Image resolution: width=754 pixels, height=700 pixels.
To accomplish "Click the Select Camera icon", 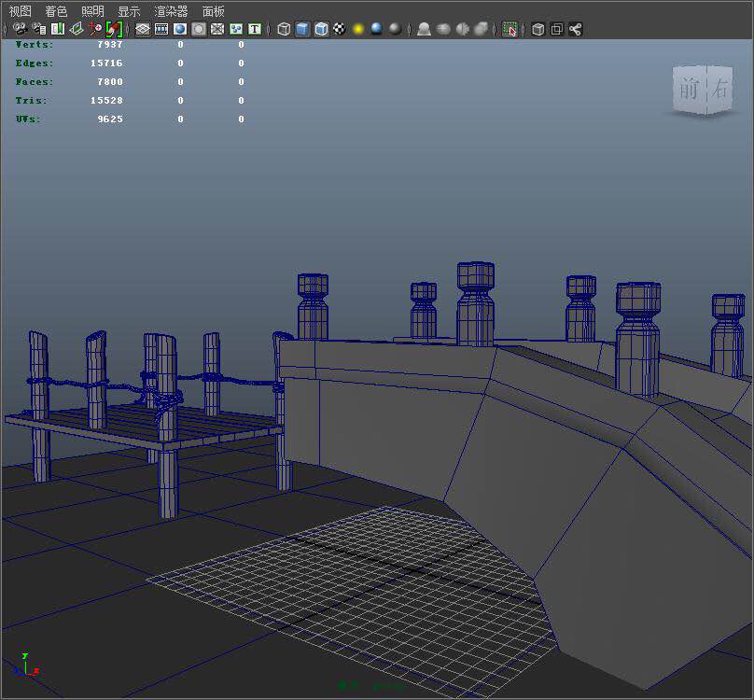I will point(21,29).
